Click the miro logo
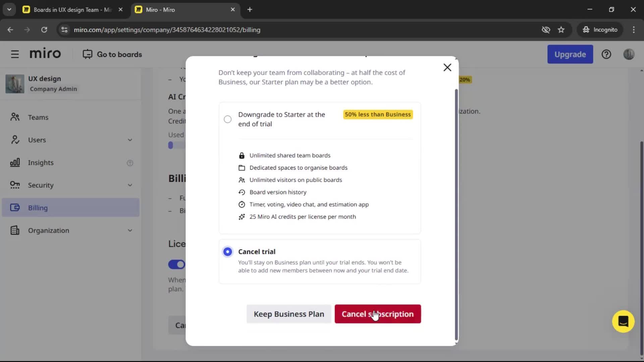Screen dimensions: 644x362 point(45,54)
